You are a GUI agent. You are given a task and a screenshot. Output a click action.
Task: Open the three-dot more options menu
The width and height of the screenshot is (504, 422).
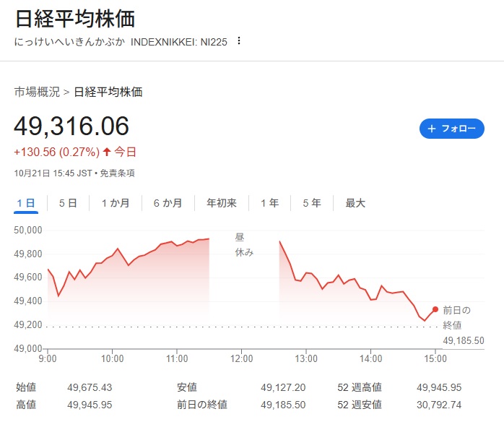tap(239, 41)
